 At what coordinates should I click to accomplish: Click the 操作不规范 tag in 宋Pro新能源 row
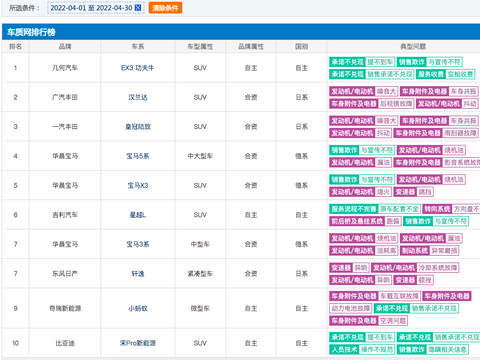(x=377, y=350)
